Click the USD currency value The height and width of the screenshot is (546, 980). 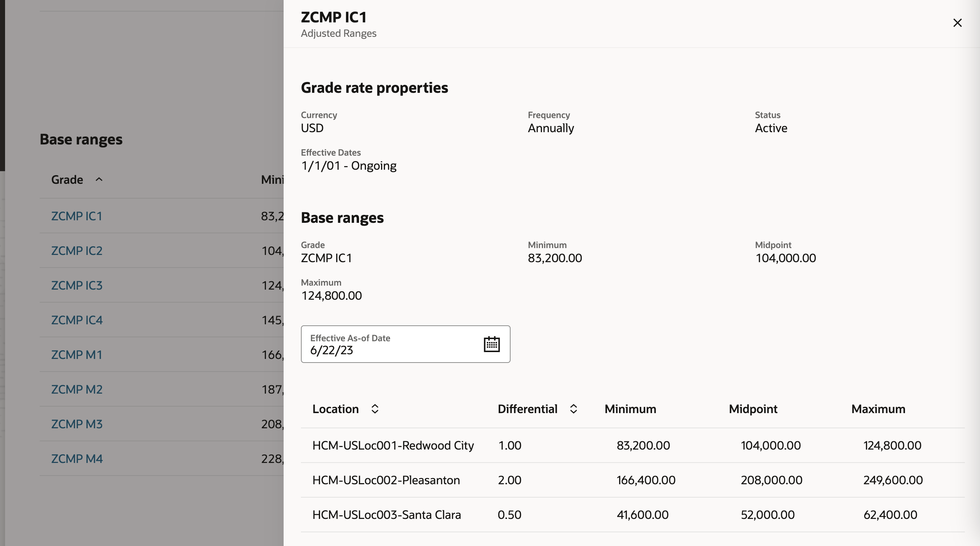click(x=312, y=128)
